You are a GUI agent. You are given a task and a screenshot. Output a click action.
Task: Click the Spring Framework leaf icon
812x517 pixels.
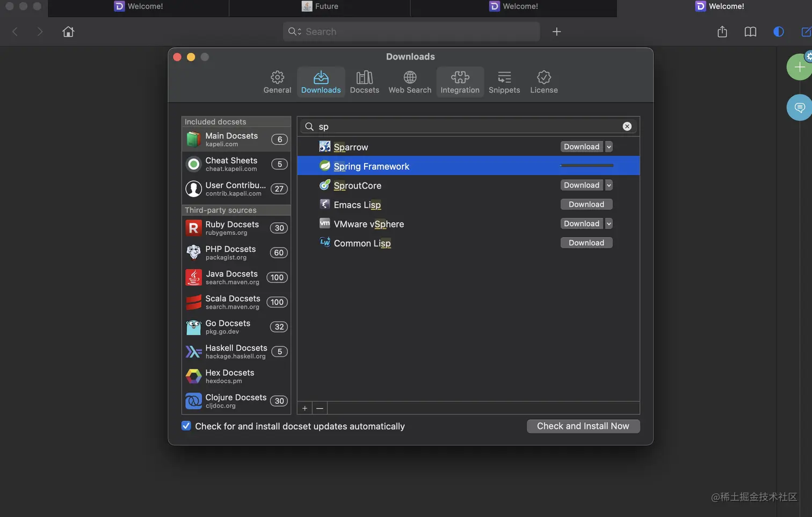pos(325,165)
